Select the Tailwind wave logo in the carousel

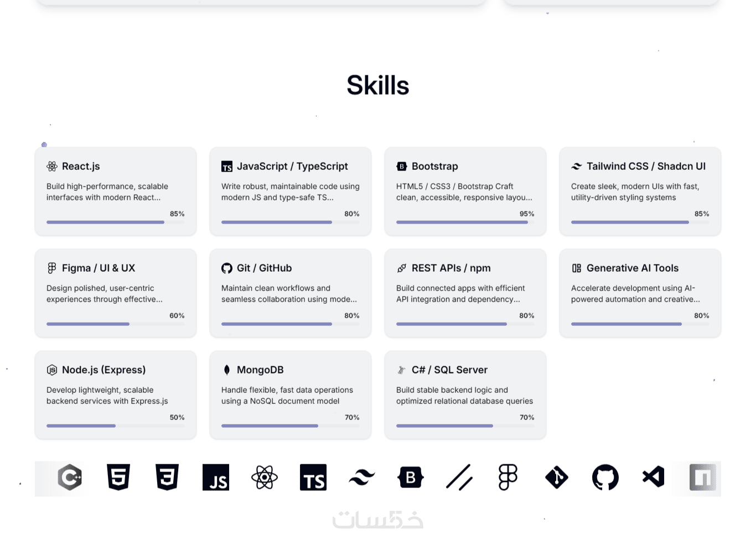pyautogui.click(x=362, y=477)
